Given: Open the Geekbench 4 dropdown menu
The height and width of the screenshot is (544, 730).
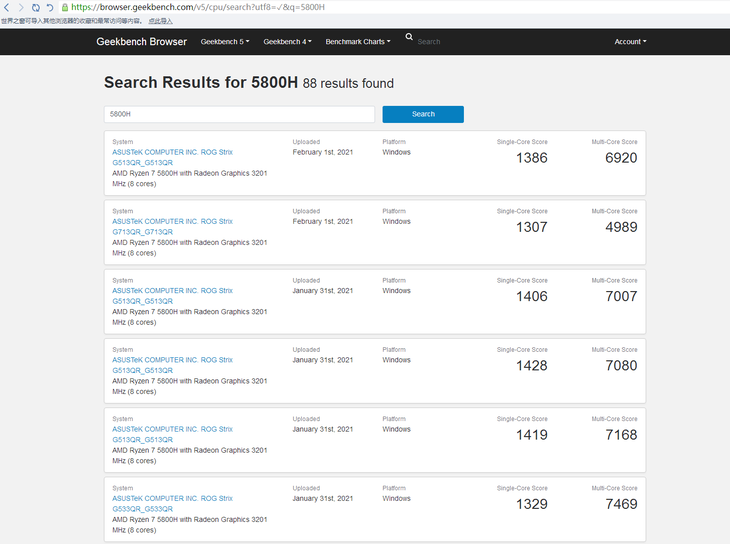Looking at the screenshot, I should [x=287, y=42].
